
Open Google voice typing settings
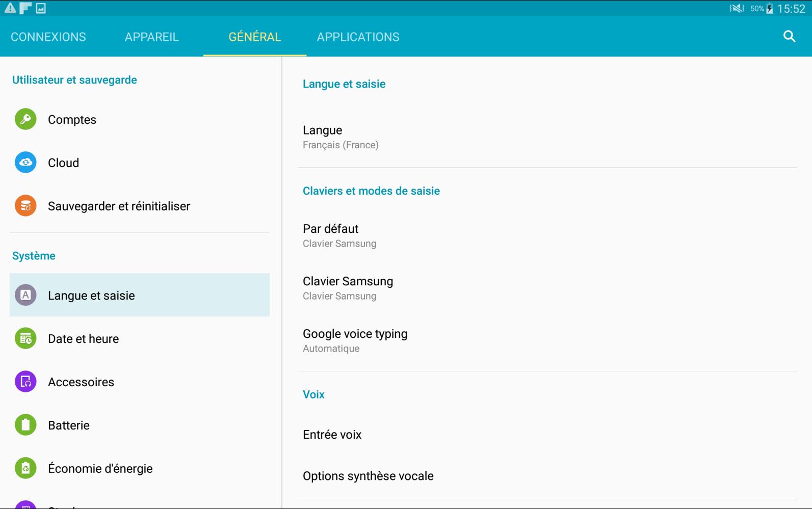[547, 340]
